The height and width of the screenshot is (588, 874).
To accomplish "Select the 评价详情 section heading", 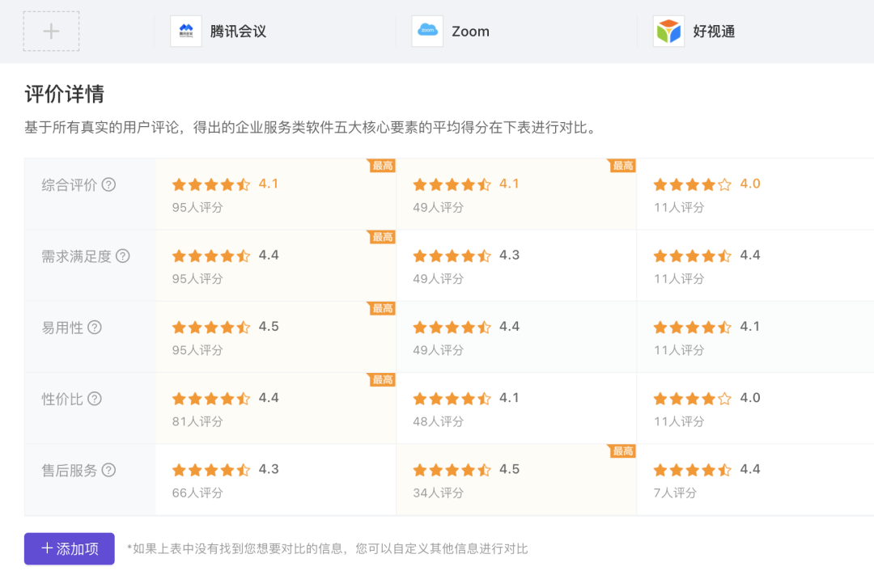I will coord(64,94).
